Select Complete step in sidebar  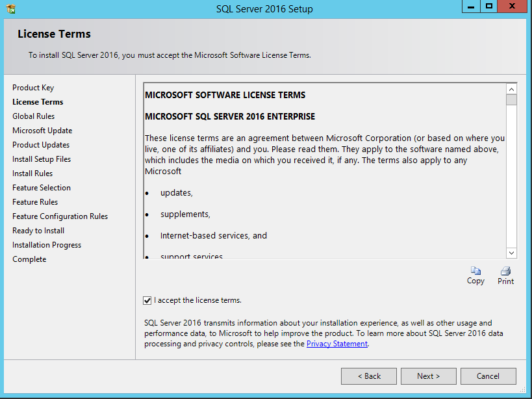(x=29, y=259)
